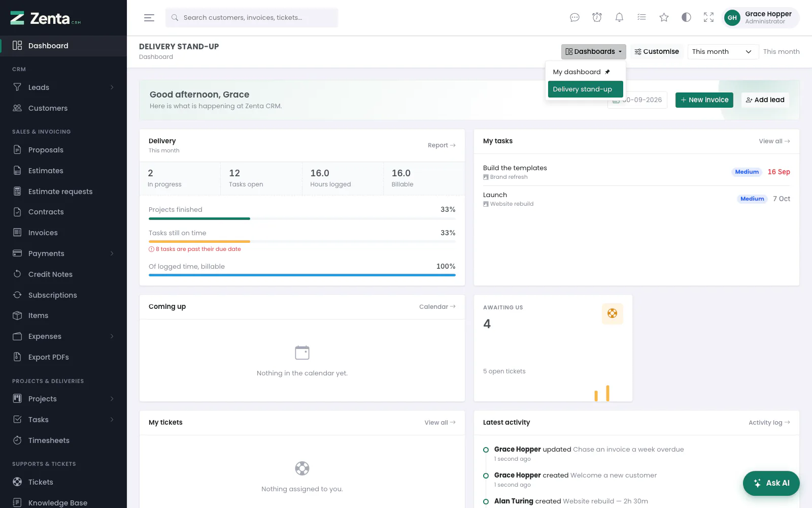Open the Delivery Report link
Viewport: 812px width, 508px height.
click(x=442, y=145)
